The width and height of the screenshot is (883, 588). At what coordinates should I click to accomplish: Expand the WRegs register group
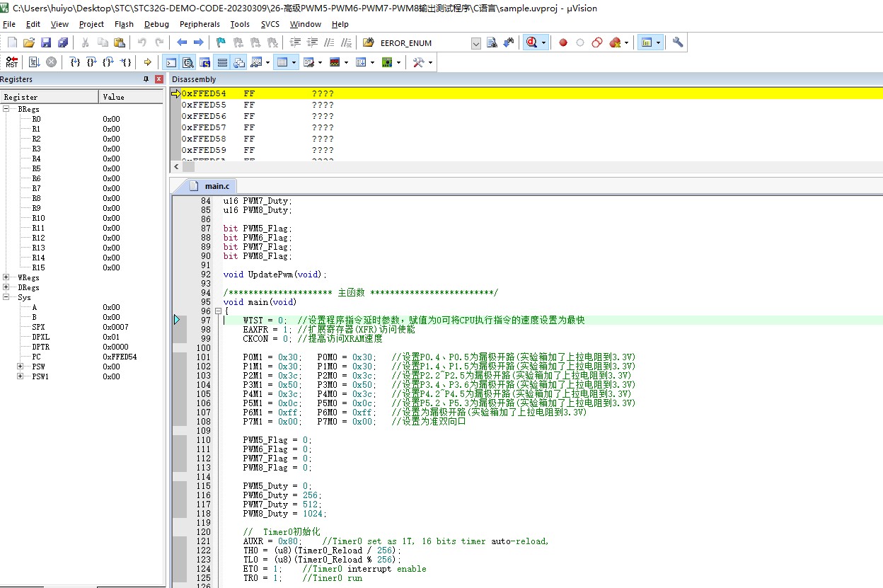pyautogui.click(x=6, y=278)
